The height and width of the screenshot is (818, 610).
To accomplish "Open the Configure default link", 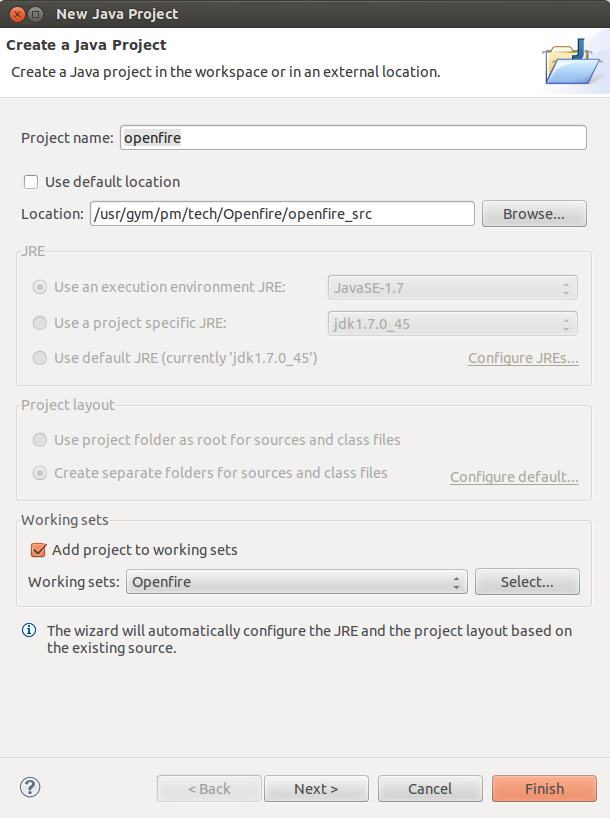I will point(514,477).
